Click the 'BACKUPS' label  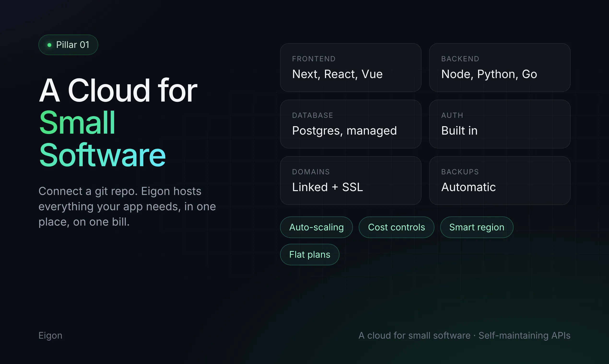460,172
